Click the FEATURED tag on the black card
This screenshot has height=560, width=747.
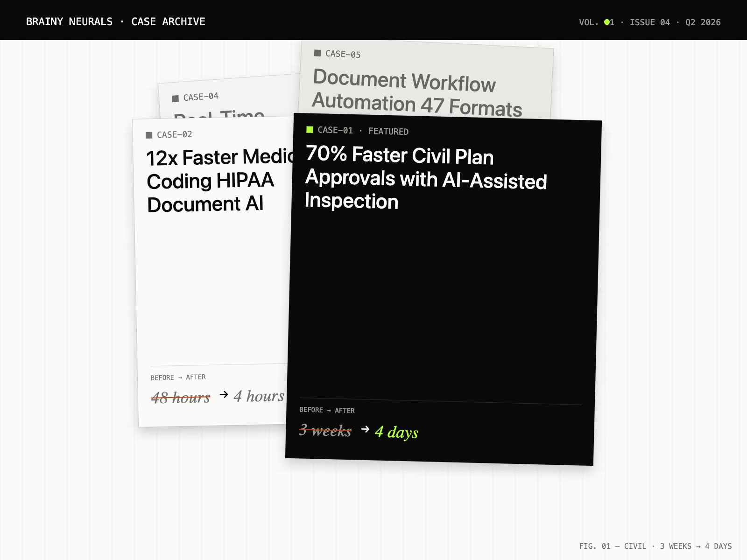click(x=388, y=132)
